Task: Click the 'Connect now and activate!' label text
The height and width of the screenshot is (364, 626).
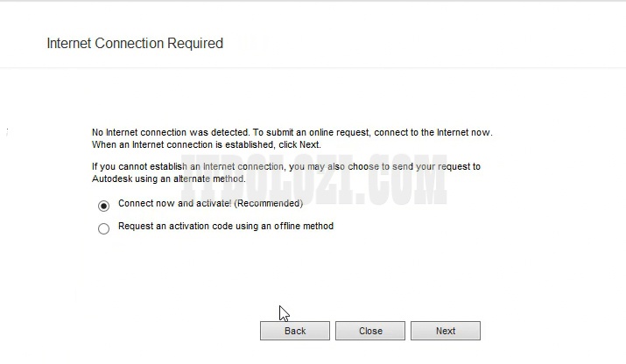Action: pos(175,203)
